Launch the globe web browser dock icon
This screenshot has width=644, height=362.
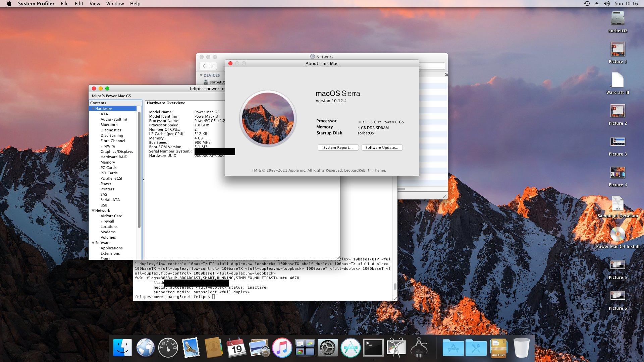145,348
